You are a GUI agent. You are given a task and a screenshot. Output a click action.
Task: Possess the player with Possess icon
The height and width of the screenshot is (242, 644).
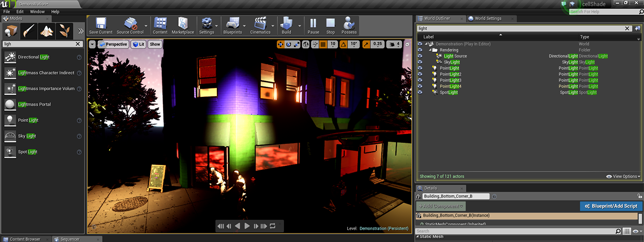(x=349, y=25)
